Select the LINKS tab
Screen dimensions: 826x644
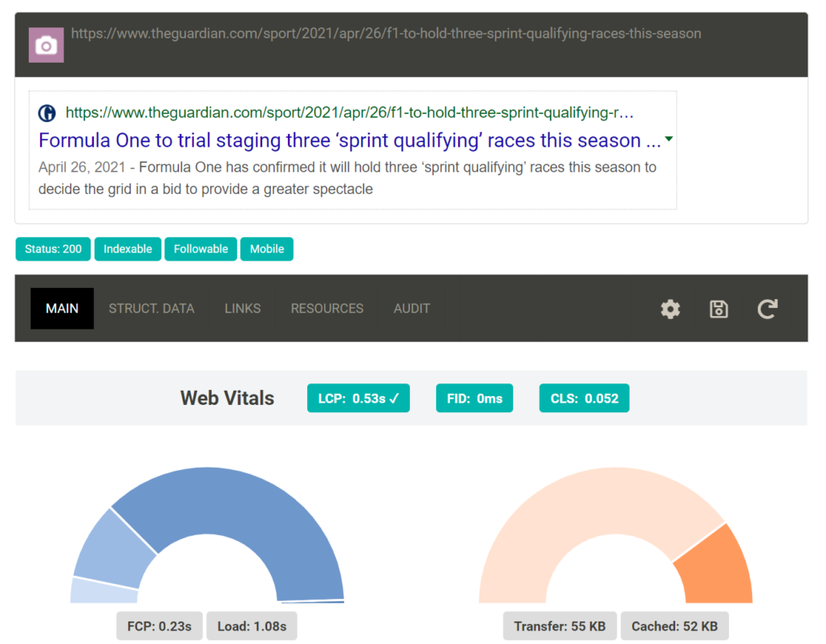coord(242,309)
